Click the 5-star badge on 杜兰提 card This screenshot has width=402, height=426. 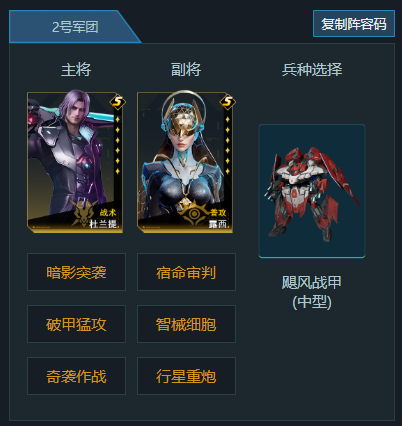pos(118,102)
